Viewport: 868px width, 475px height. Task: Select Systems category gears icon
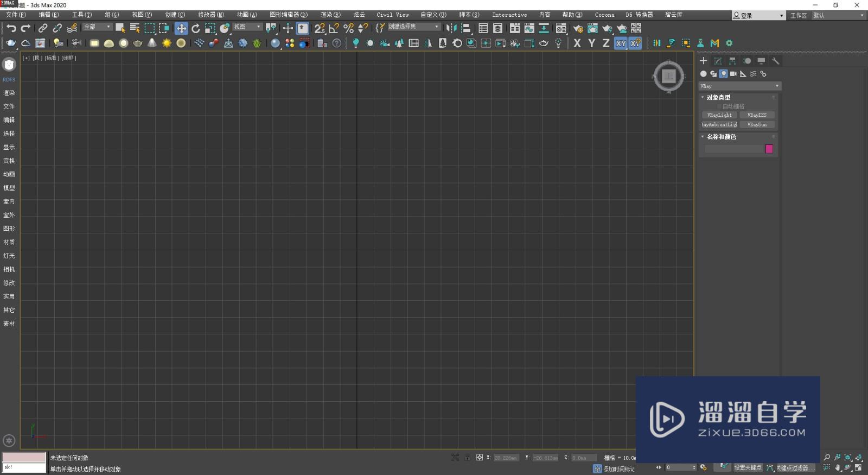tap(763, 74)
